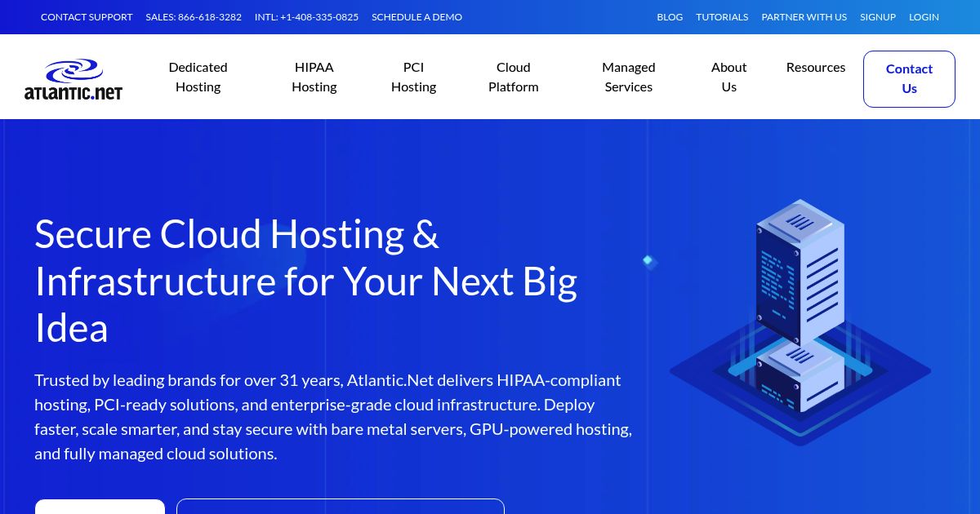The image size is (980, 514).
Task: Click the international phone number link
Action: point(306,17)
